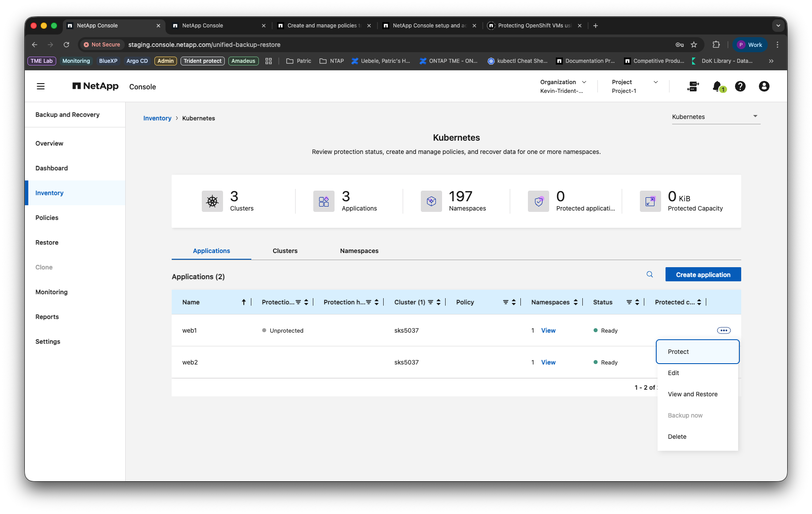
Task: Open filter on the Status column
Action: coord(629,302)
